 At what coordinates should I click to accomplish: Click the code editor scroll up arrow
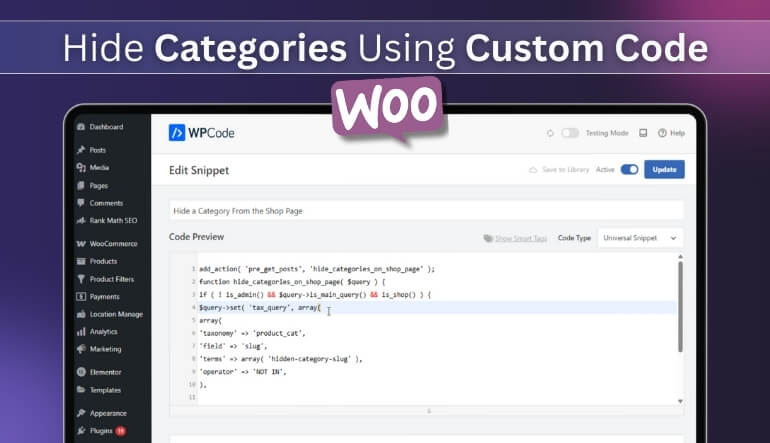point(680,256)
